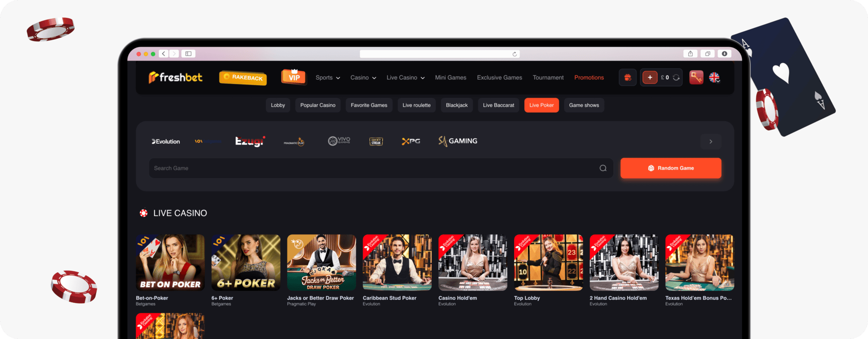
Task: Show more providers with right chevron
Action: tap(711, 141)
